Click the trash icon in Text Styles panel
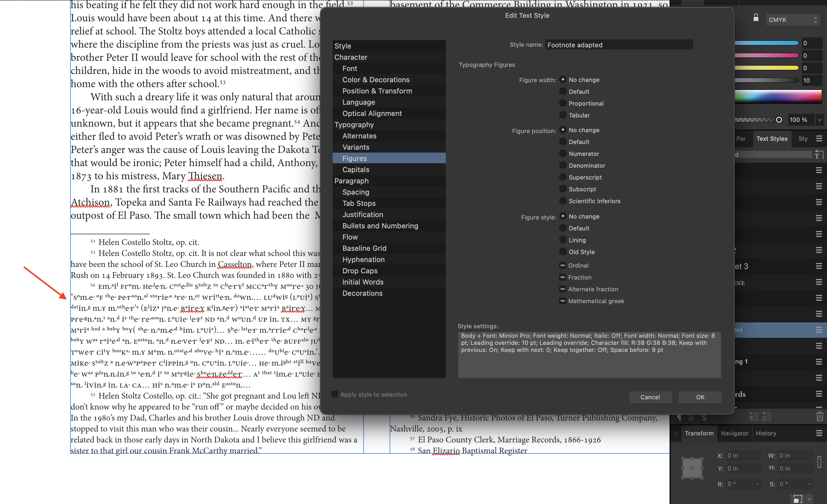The image size is (827, 504). pyautogui.click(x=819, y=417)
